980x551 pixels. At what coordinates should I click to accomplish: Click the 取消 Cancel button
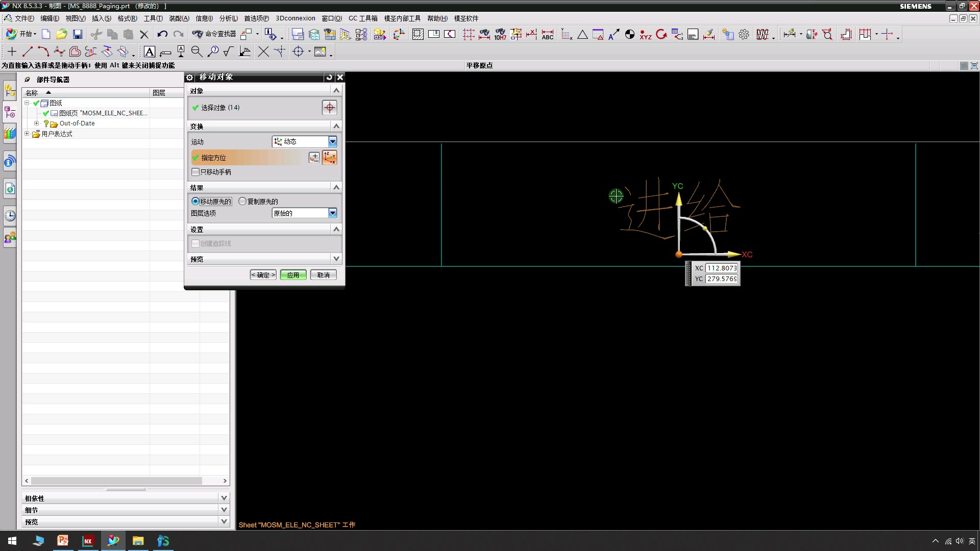pos(324,275)
